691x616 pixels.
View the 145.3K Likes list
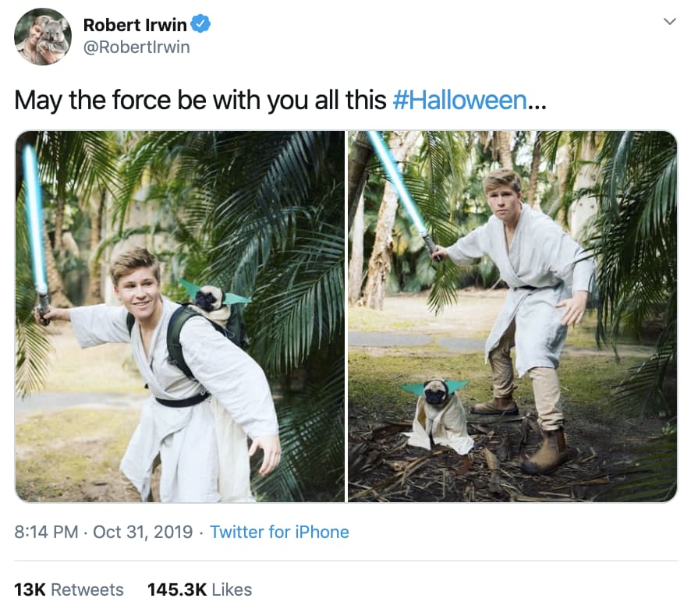pyautogui.click(x=200, y=589)
